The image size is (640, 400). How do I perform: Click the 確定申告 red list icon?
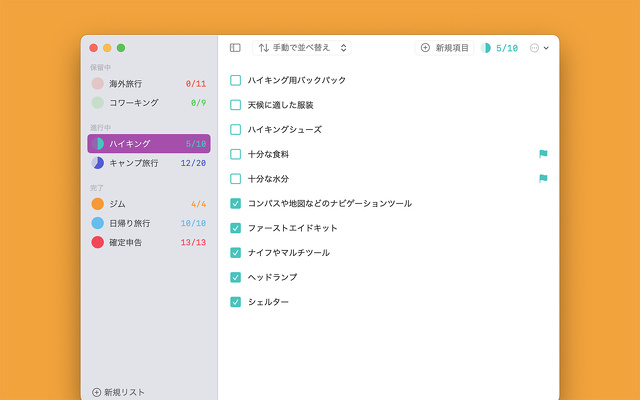coord(98,242)
